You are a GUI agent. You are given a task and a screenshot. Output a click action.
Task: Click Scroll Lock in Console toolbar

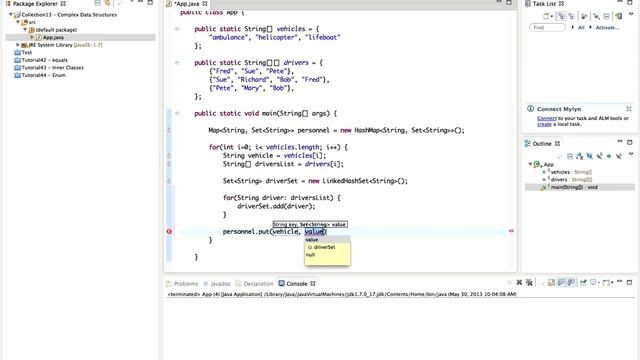point(551,282)
